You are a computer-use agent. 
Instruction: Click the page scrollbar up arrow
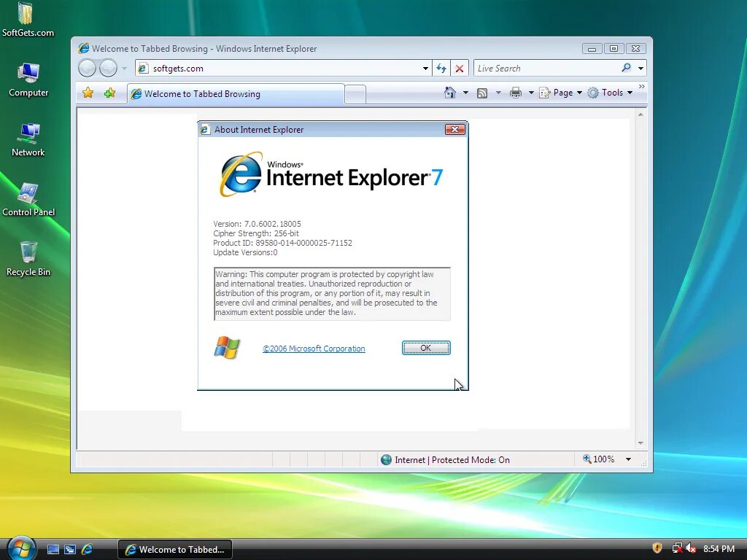640,114
